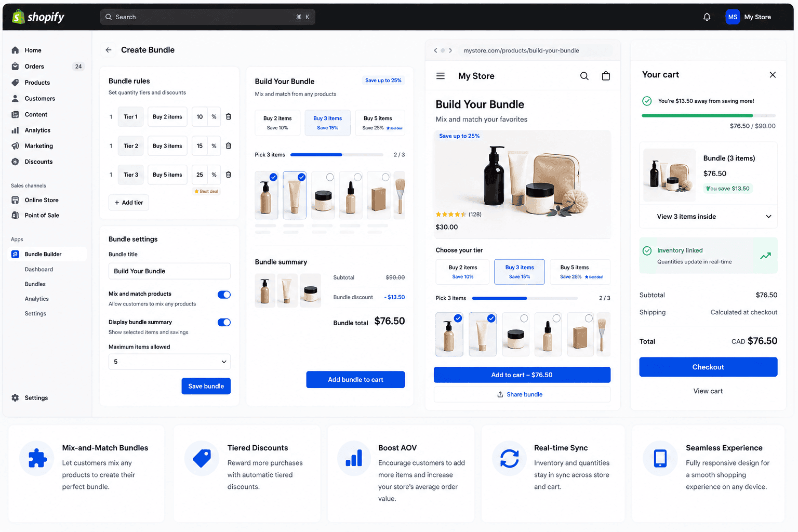Screen dimensions: 798x532
Task: Click View cart link
Action: point(708,391)
